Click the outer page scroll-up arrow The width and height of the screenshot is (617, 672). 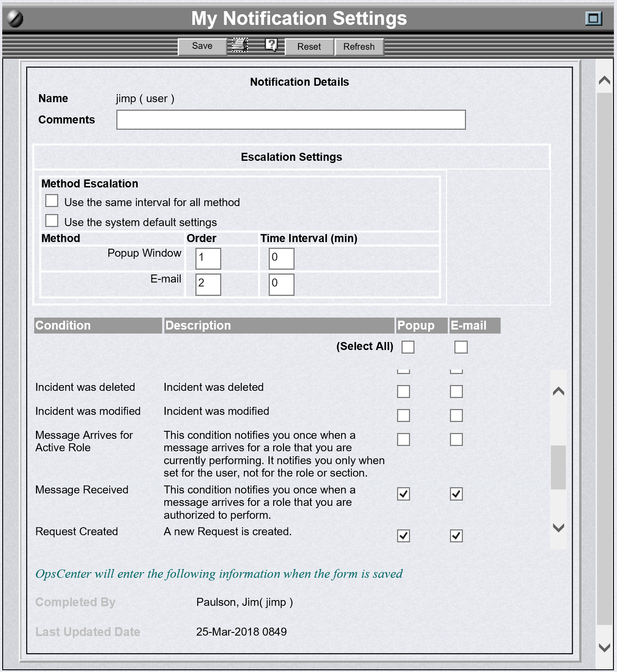point(604,80)
